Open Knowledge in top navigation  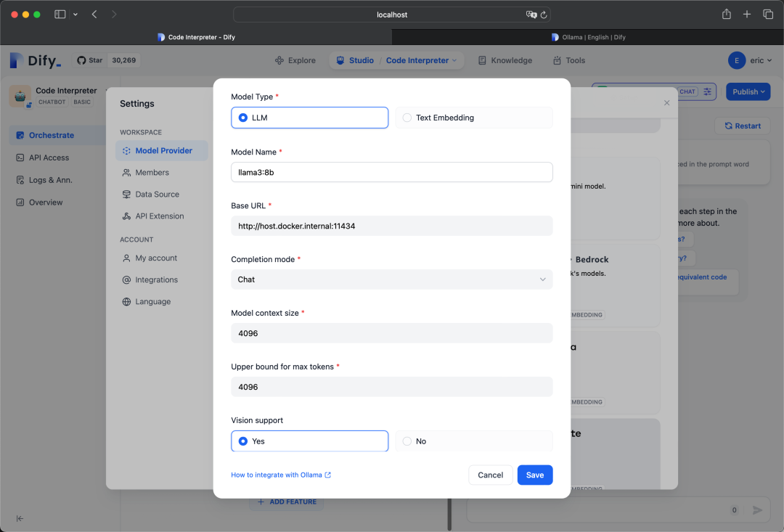pyautogui.click(x=505, y=60)
